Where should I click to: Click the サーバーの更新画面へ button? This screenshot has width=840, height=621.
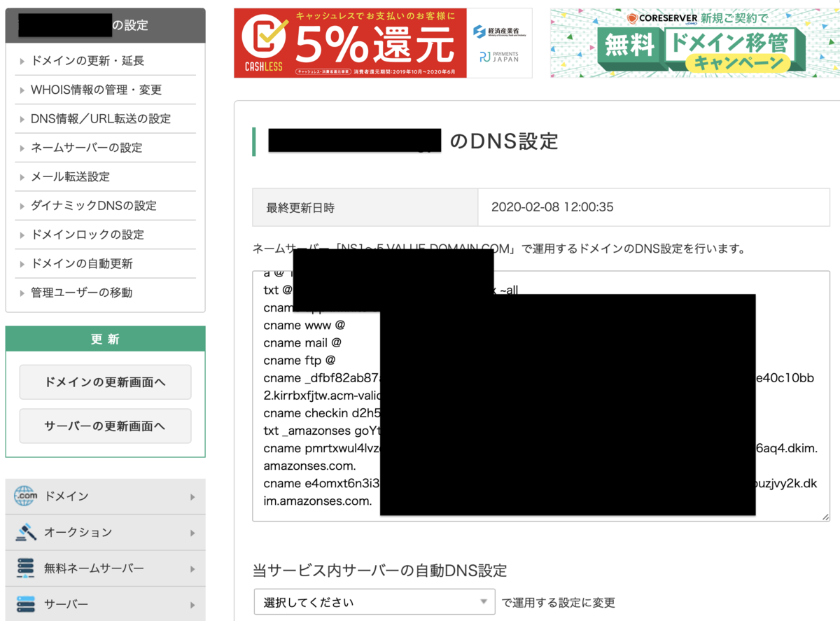[x=105, y=426]
